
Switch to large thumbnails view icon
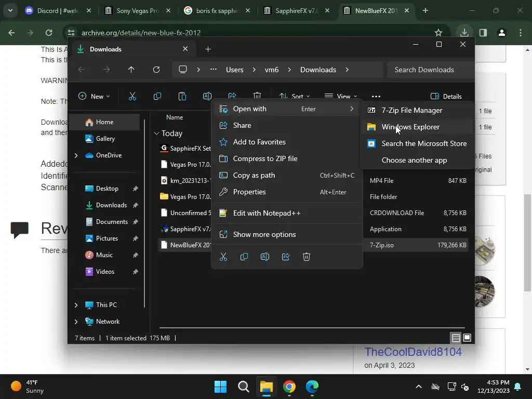coord(467,338)
